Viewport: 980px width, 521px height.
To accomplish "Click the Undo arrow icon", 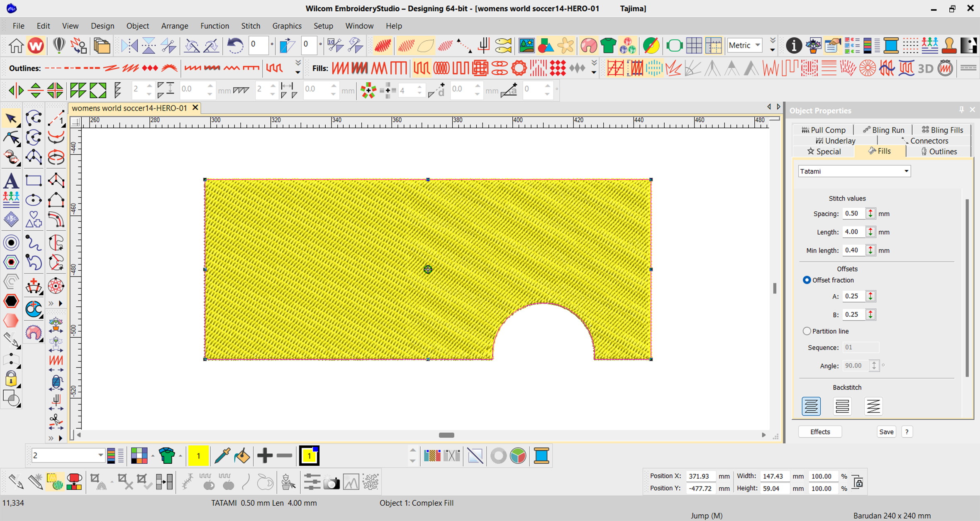I will pyautogui.click(x=235, y=45).
